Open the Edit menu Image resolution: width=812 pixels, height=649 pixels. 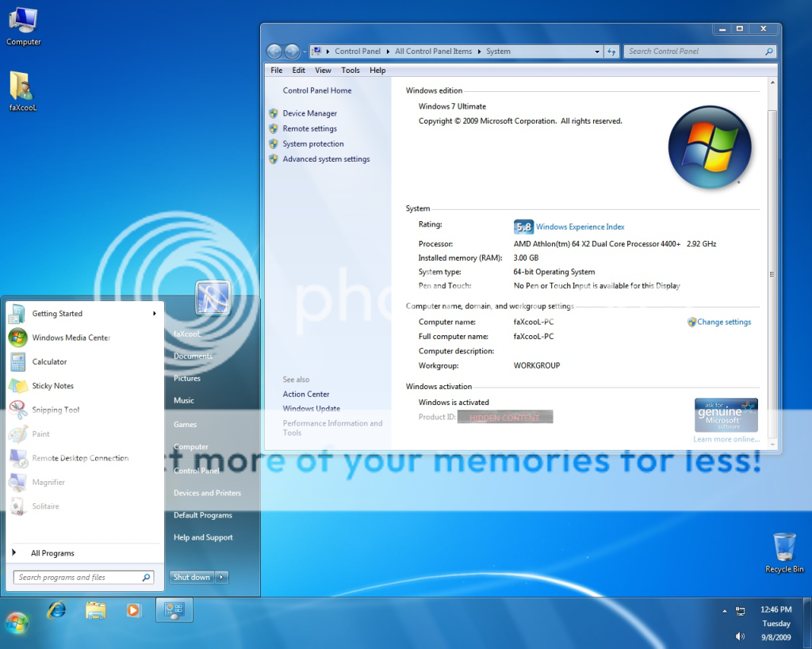299,71
